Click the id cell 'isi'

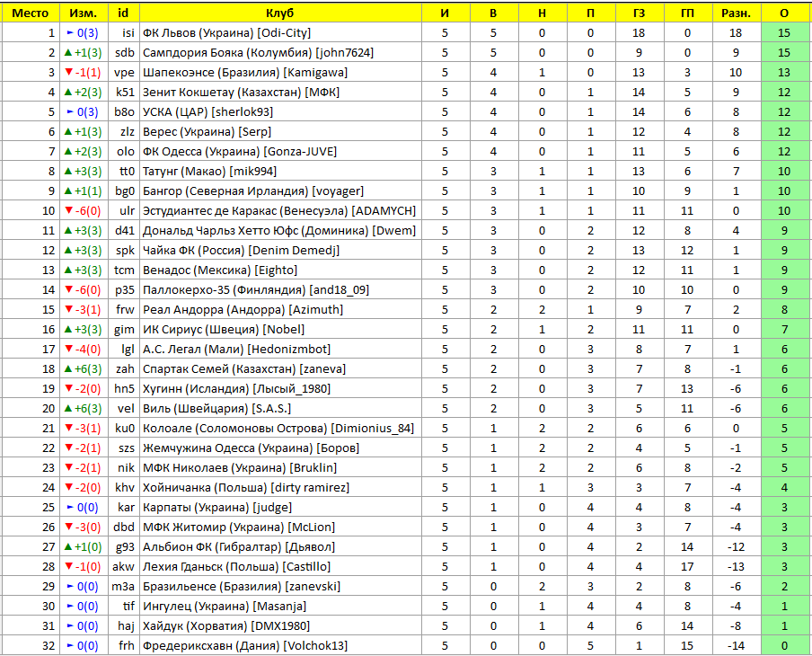click(124, 33)
